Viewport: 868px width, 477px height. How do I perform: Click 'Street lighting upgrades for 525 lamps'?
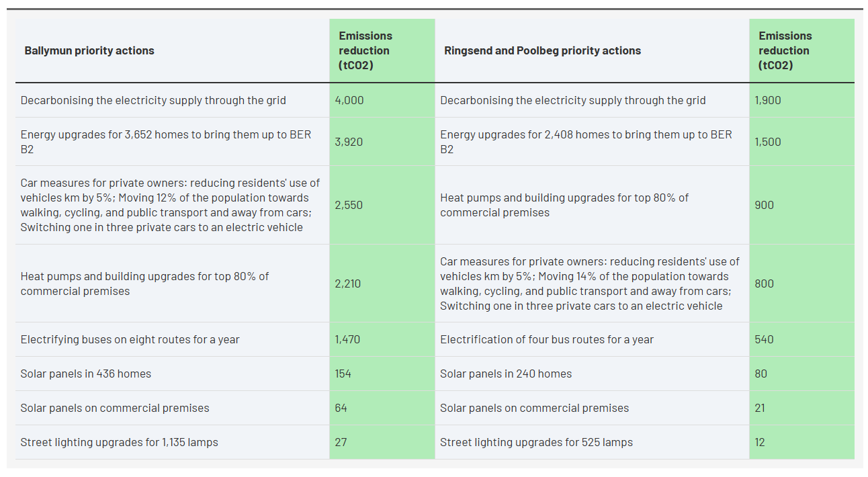coord(536,442)
